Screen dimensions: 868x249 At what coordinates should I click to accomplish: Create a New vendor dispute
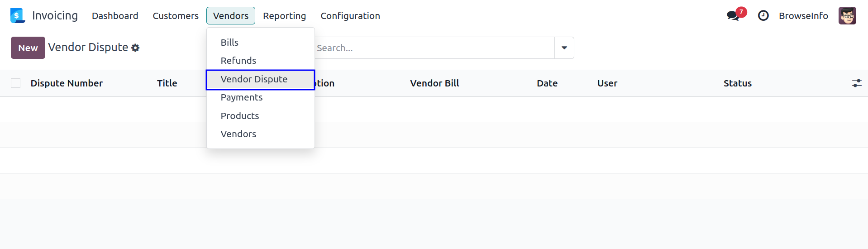pyautogui.click(x=28, y=48)
